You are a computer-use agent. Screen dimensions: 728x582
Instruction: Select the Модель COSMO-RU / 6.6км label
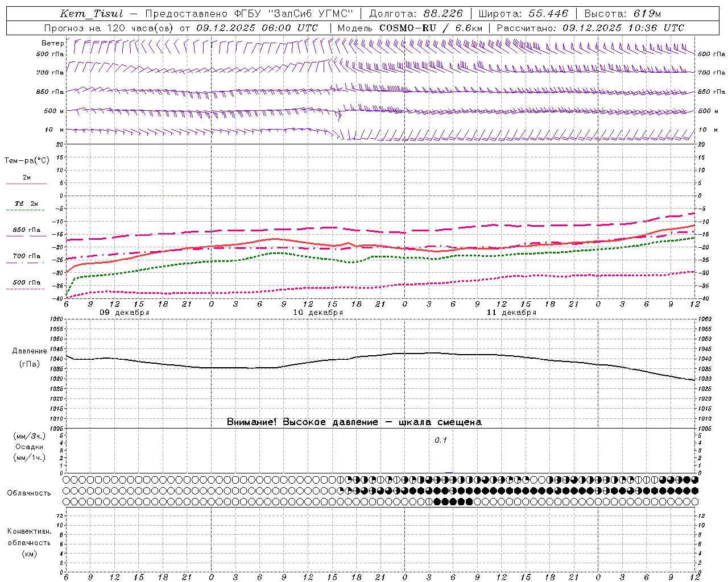click(410, 28)
